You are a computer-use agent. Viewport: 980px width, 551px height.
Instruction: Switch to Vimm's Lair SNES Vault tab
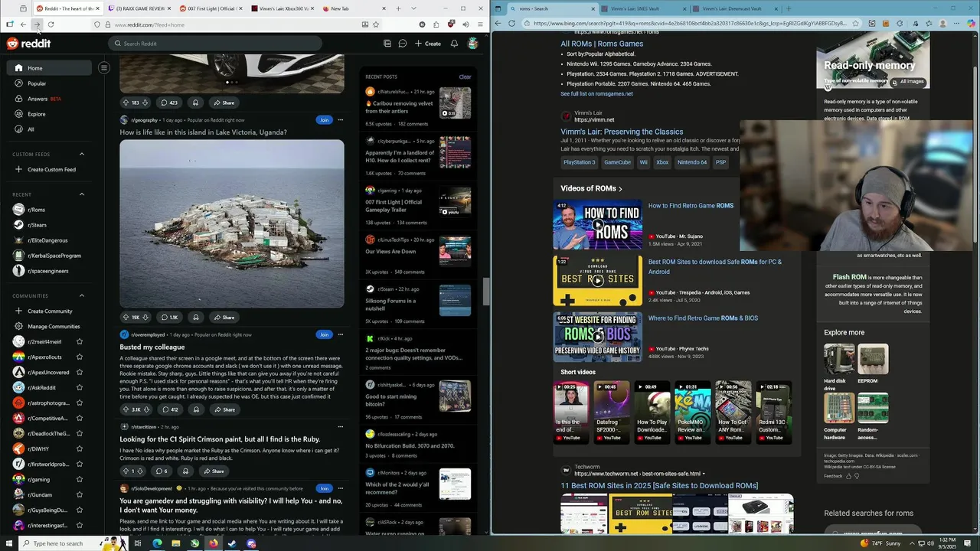click(x=643, y=8)
